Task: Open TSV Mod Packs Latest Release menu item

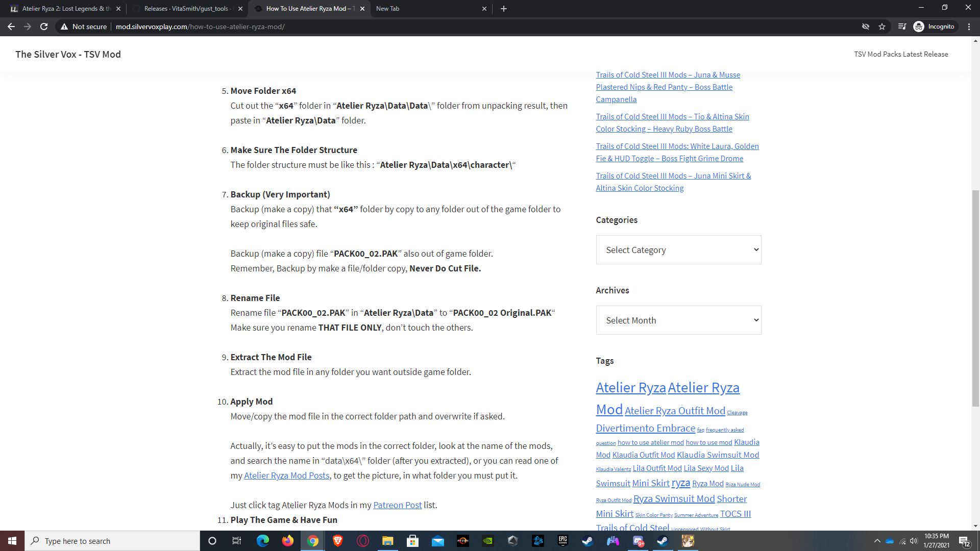Action: (901, 54)
